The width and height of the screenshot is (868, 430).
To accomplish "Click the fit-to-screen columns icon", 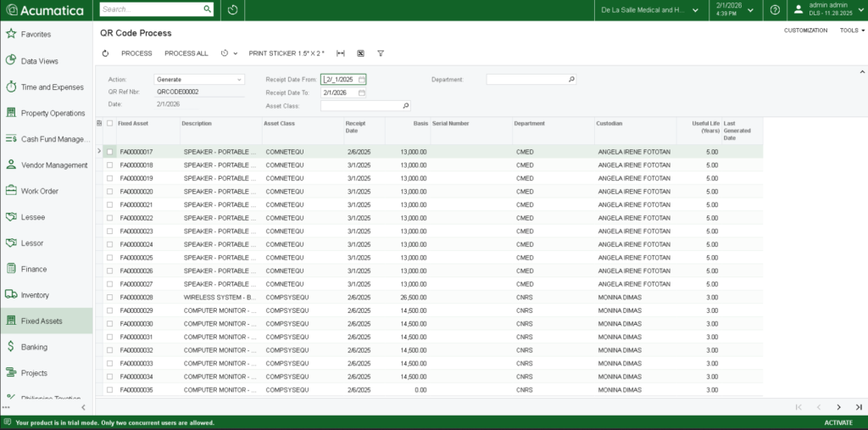I will (341, 53).
